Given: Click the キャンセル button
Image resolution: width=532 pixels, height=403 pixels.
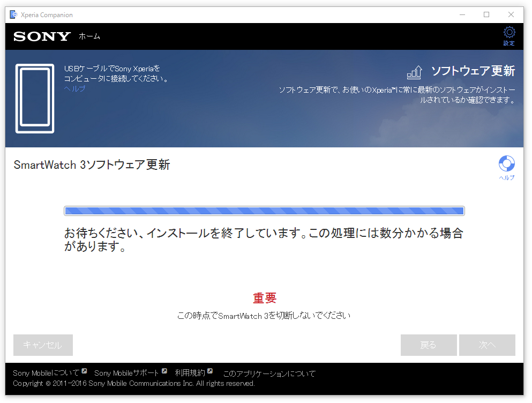Looking at the screenshot, I should point(43,345).
